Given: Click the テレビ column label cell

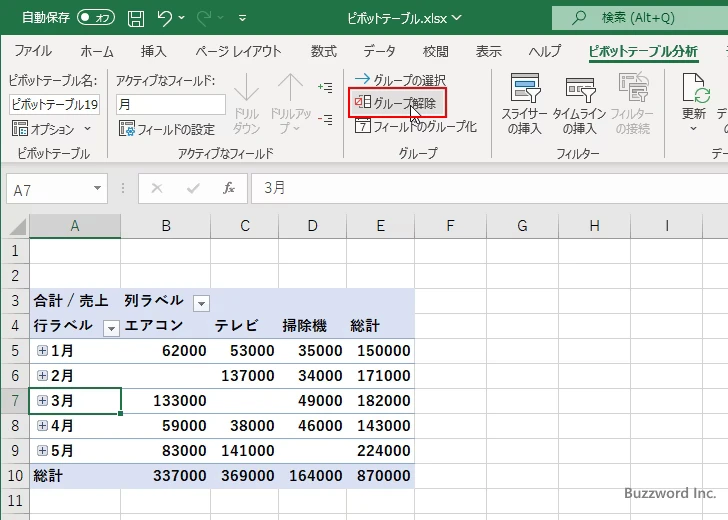Looking at the screenshot, I should tap(245, 325).
